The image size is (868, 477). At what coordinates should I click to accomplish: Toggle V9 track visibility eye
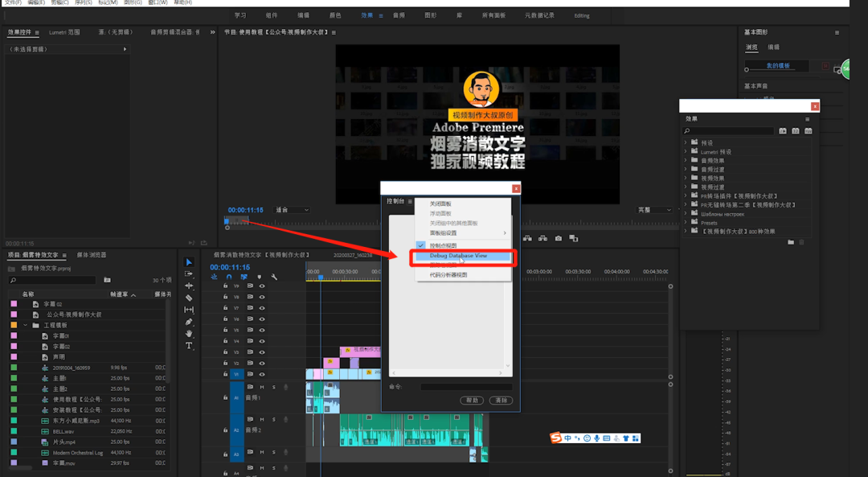tap(262, 286)
